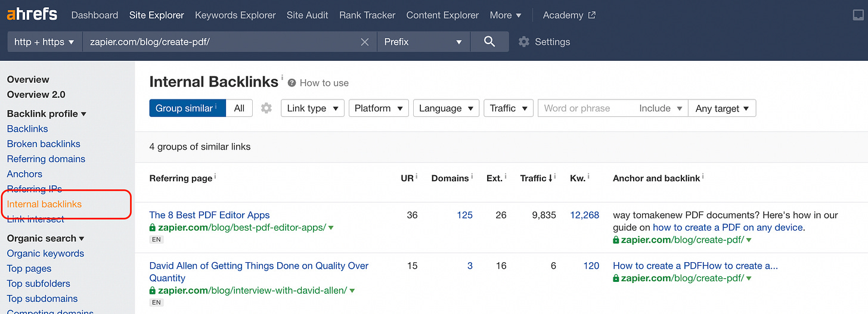Click the 12,268 keywords value
Image resolution: width=868 pixels, height=314 pixels.
(x=584, y=215)
